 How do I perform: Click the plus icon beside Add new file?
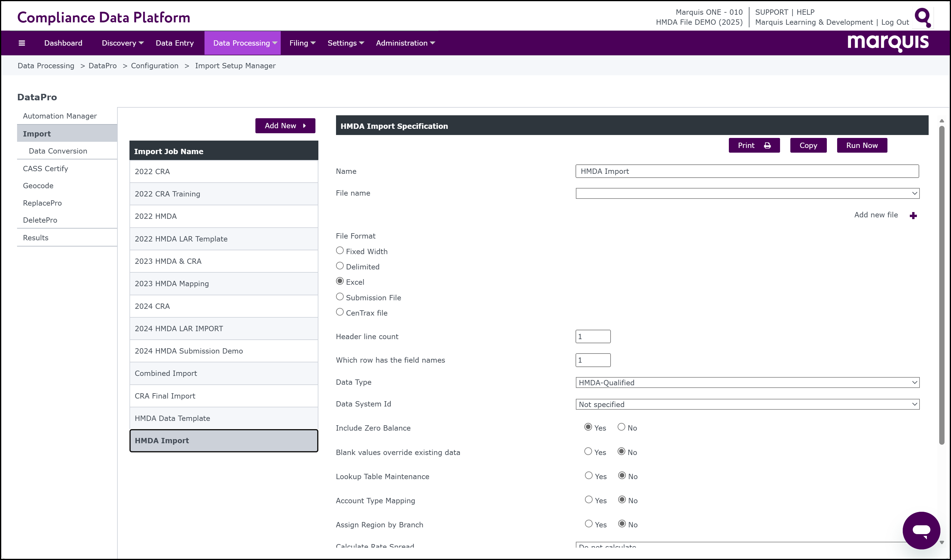pos(913,216)
